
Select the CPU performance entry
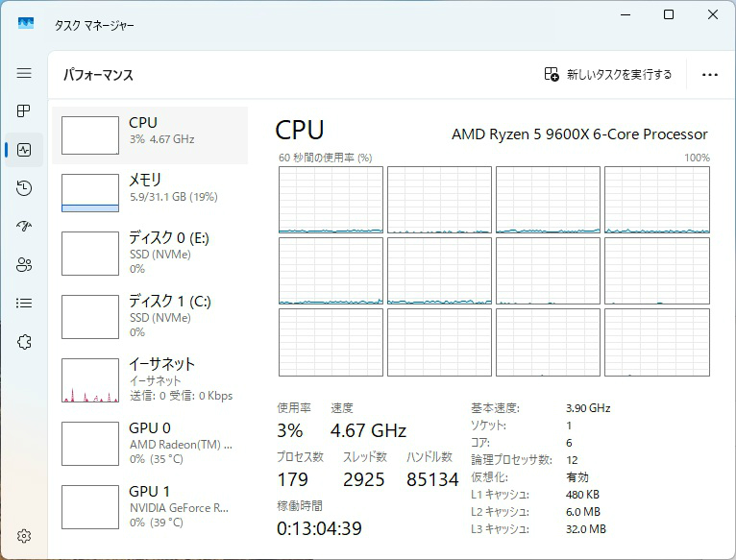point(150,134)
